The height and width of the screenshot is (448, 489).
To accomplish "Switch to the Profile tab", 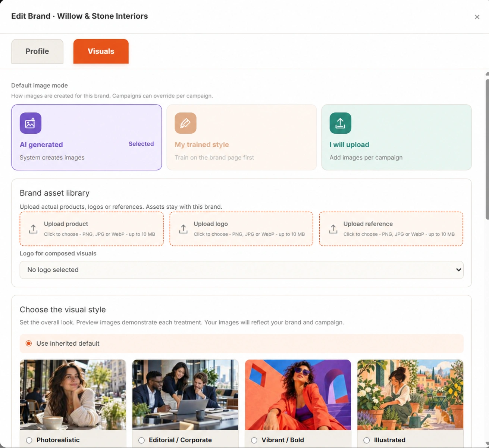I will [37, 51].
